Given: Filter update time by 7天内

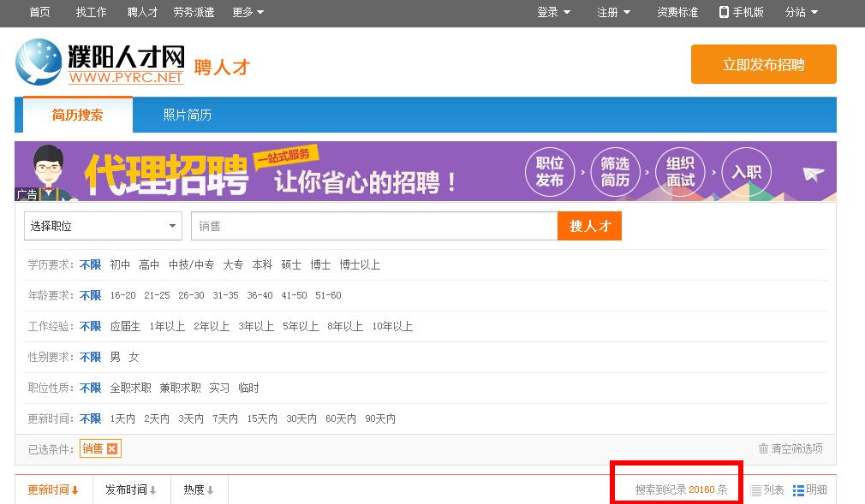Looking at the screenshot, I should [225, 419].
